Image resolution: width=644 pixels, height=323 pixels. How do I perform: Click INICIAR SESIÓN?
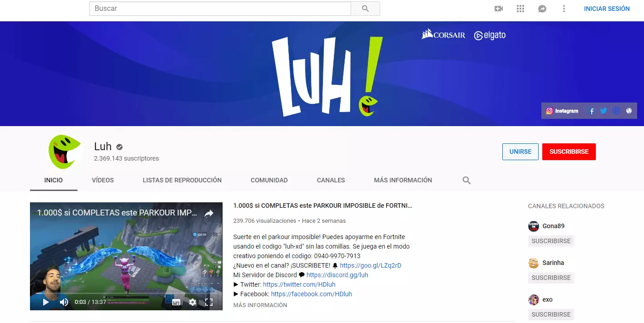607,9
